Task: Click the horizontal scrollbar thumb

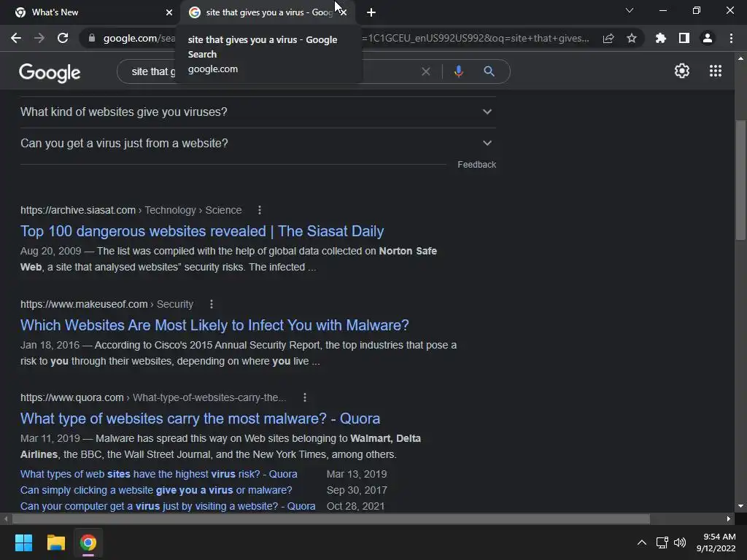Action: point(330,518)
